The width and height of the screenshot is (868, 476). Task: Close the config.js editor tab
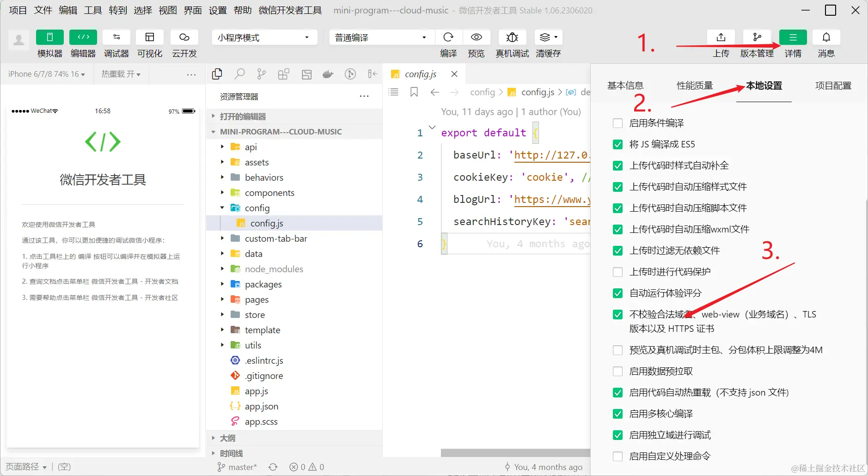click(x=454, y=74)
